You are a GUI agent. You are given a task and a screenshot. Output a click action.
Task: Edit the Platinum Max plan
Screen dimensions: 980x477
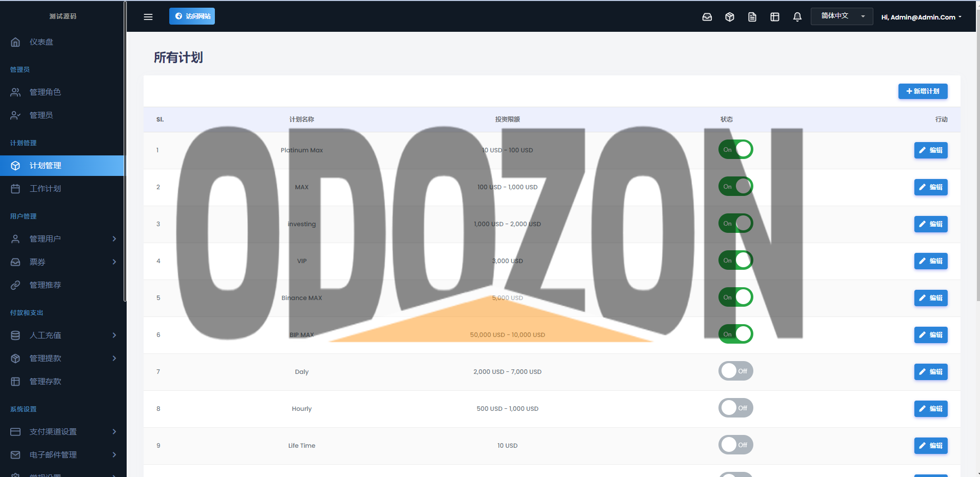click(x=931, y=150)
